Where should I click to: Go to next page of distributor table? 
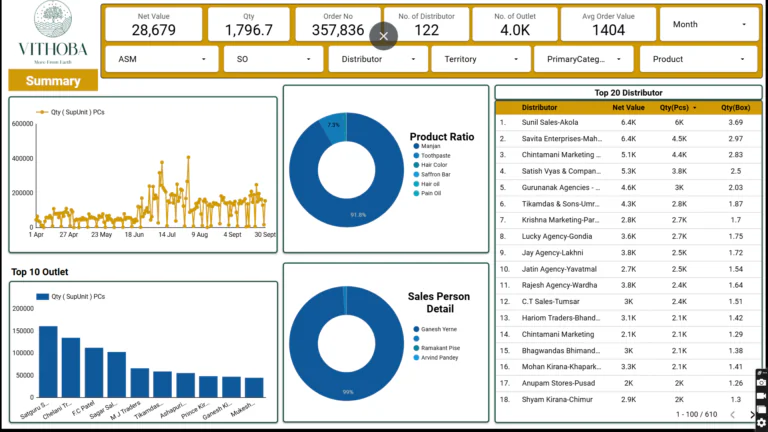pos(753,414)
